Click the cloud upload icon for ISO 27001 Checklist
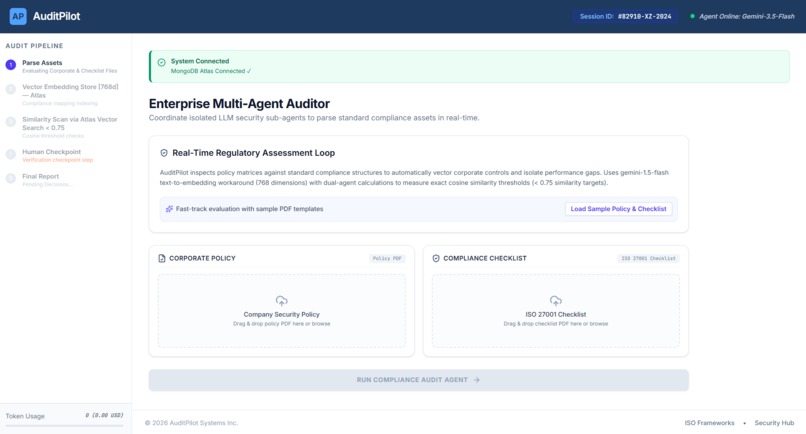 click(556, 300)
